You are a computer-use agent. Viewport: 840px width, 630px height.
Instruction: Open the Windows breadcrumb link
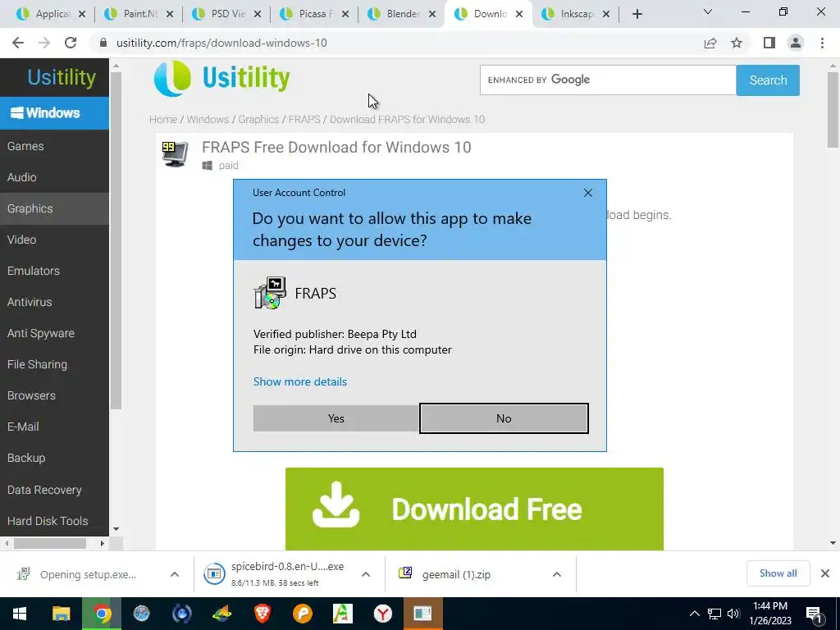click(208, 119)
